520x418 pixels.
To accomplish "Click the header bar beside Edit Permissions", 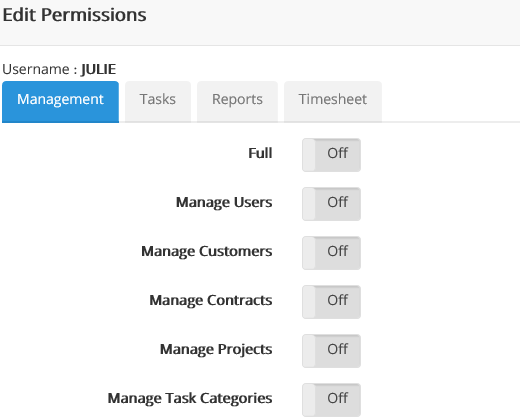I will coord(333,22).
